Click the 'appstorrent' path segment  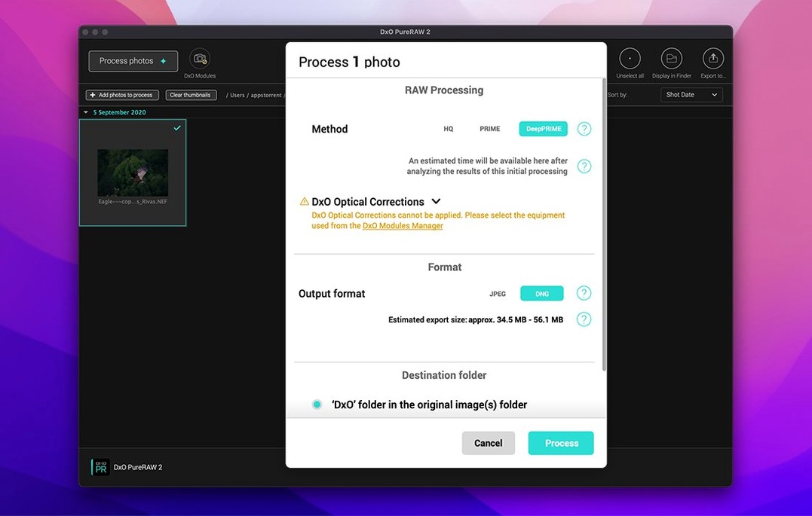[x=266, y=95]
